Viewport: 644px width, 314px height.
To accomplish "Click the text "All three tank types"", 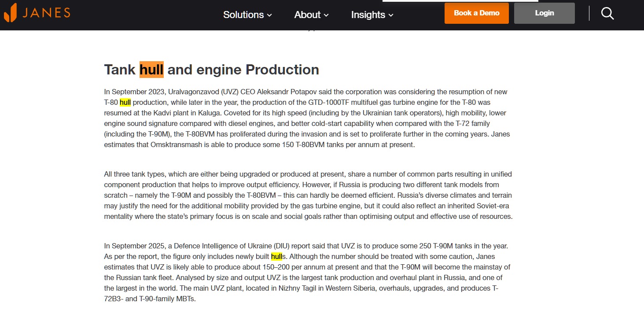I will coord(136,174).
